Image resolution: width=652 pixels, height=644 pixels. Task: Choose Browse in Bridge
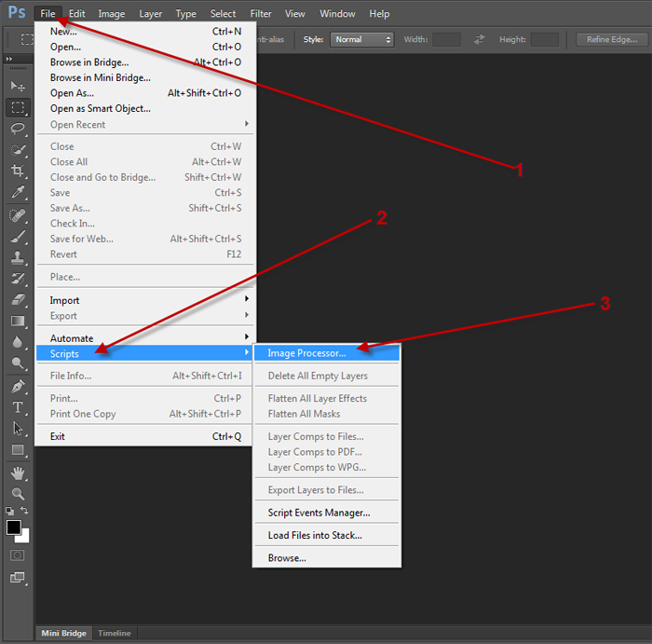coord(145,62)
